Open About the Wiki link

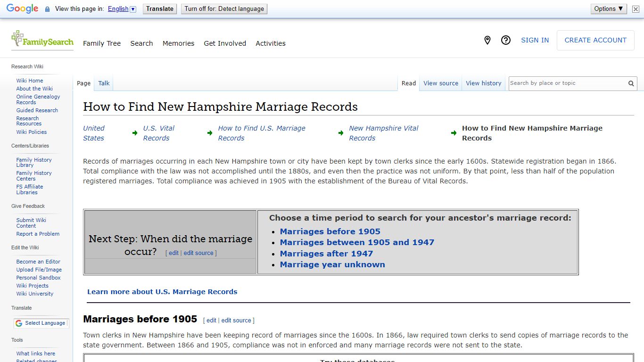(x=34, y=89)
